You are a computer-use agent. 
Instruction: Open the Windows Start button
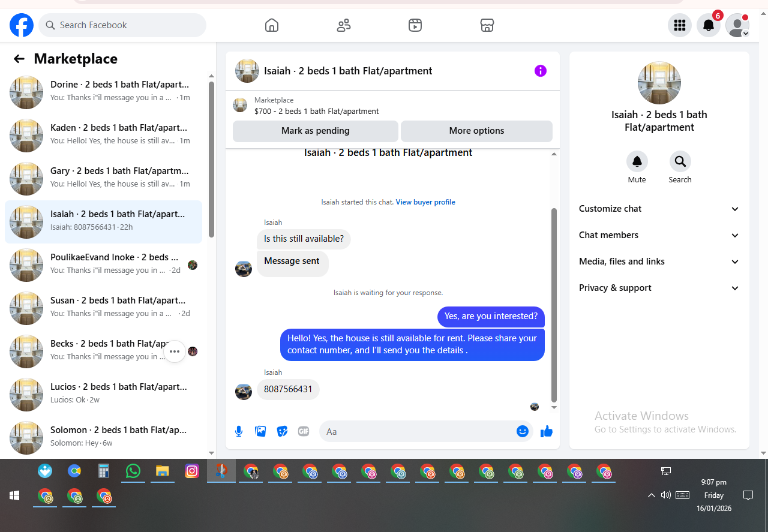14,495
